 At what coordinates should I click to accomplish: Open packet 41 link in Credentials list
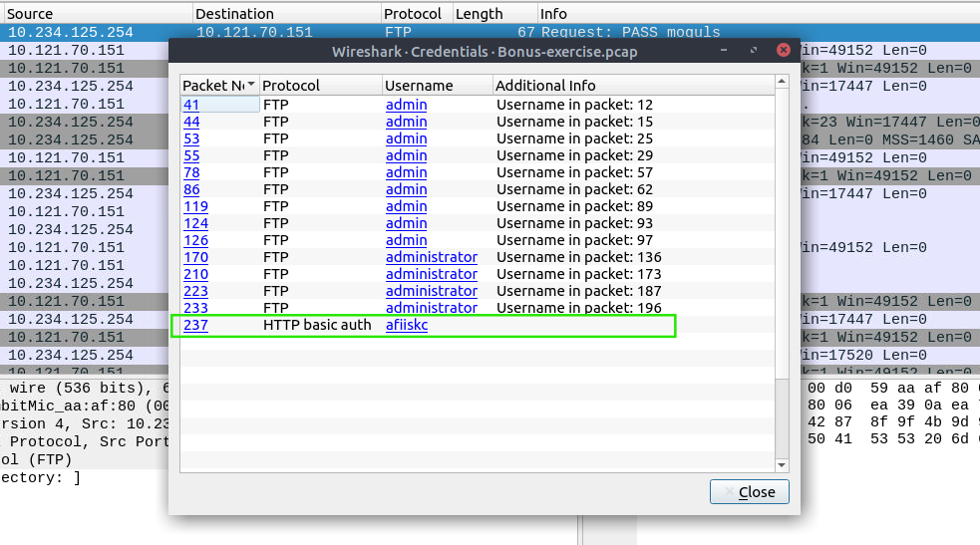190,105
